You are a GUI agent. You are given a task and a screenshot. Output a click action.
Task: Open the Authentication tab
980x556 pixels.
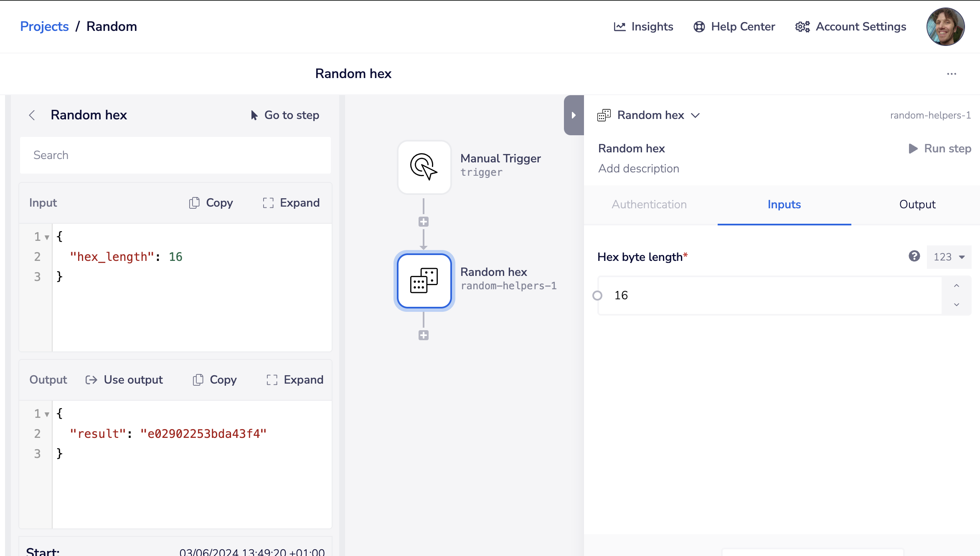tap(649, 205)
